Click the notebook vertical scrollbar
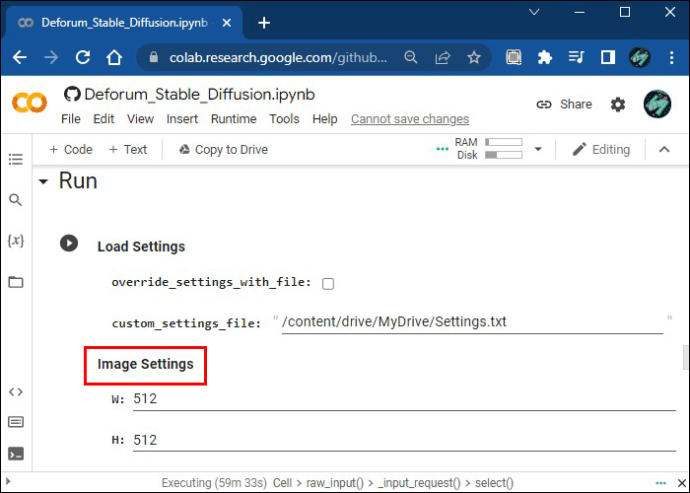Viewport: 690px width, 493px height. (686, 357)
